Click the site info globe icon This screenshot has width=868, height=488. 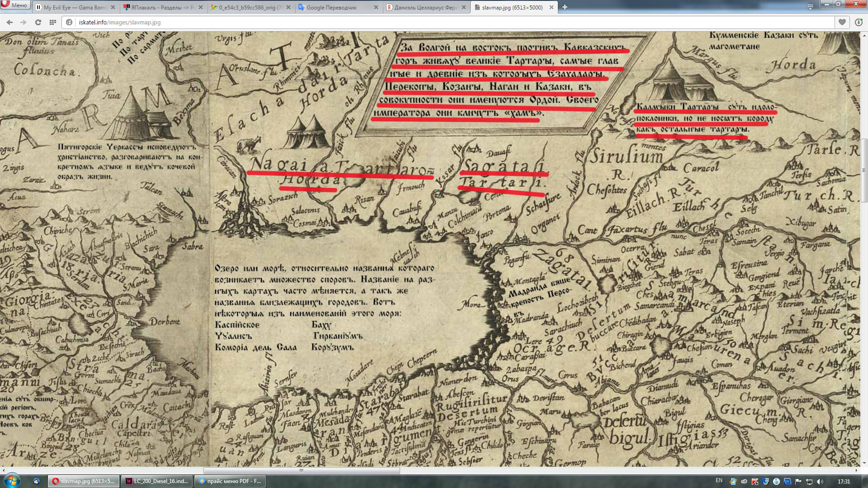69,22
